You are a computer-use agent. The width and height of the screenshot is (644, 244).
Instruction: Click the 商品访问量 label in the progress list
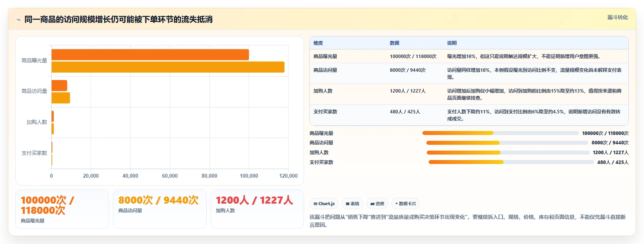(x=321, y=143)
